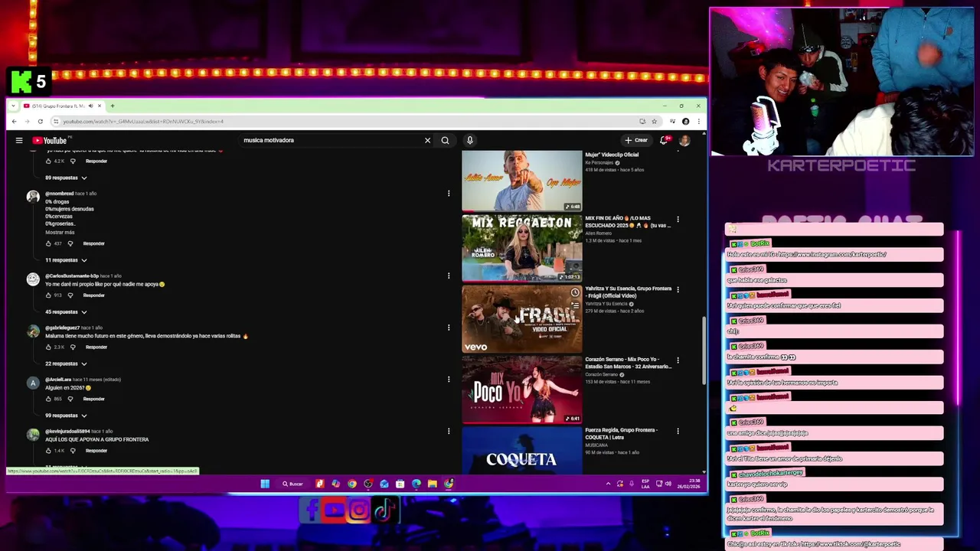Image resolution: width=980 pixels, height=551 pixels.
Task: Like @CarlosBustamante-b3p's comment
Action: point(48,295)
